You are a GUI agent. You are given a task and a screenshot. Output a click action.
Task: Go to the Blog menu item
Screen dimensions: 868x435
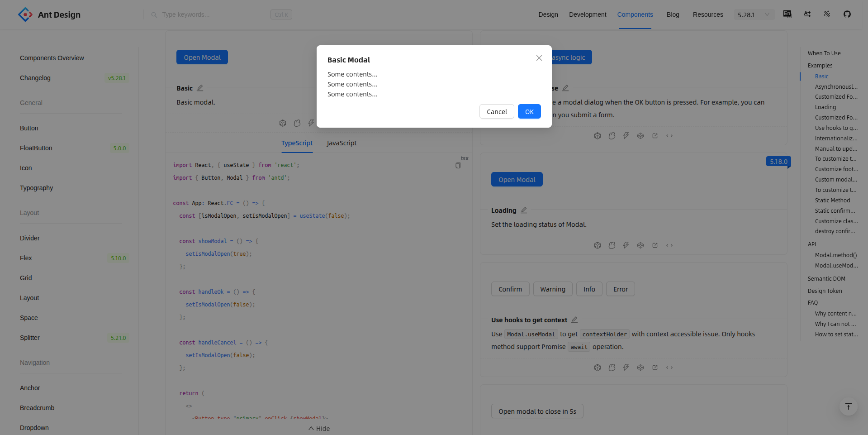(673, 14)
